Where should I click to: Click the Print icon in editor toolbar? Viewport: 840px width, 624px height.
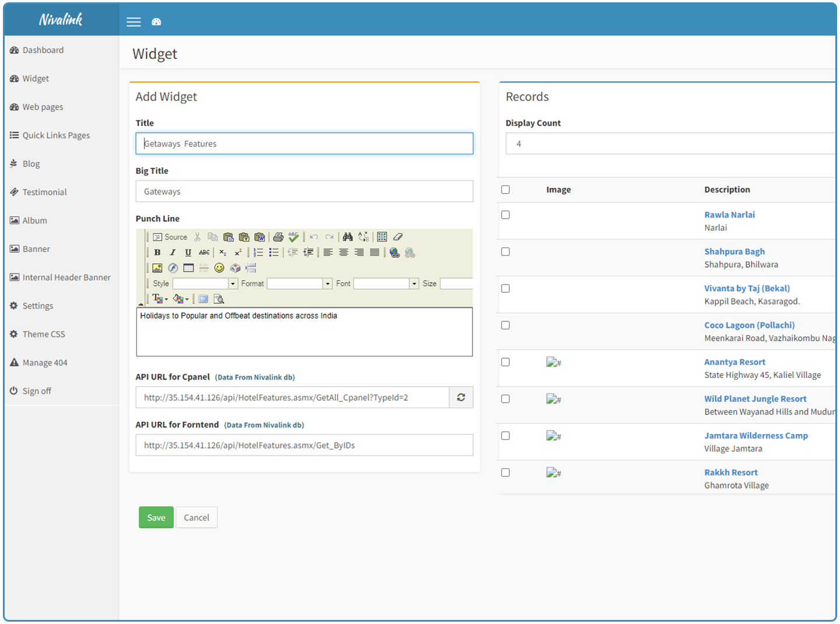point(278,237)
